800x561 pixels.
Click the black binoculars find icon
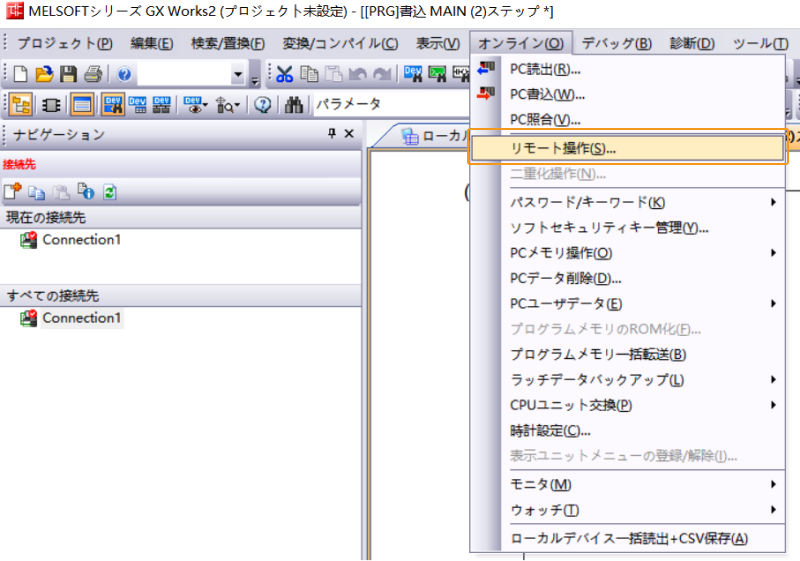coord(294,105)
